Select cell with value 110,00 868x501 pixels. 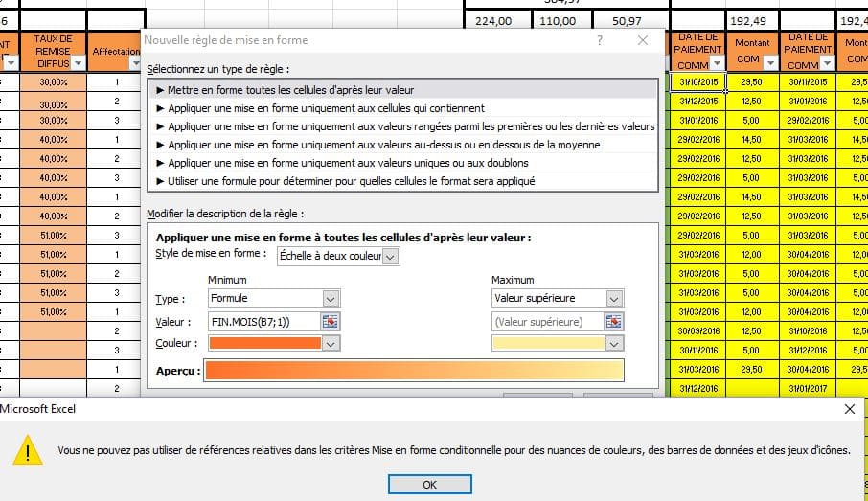coord(560,20)
